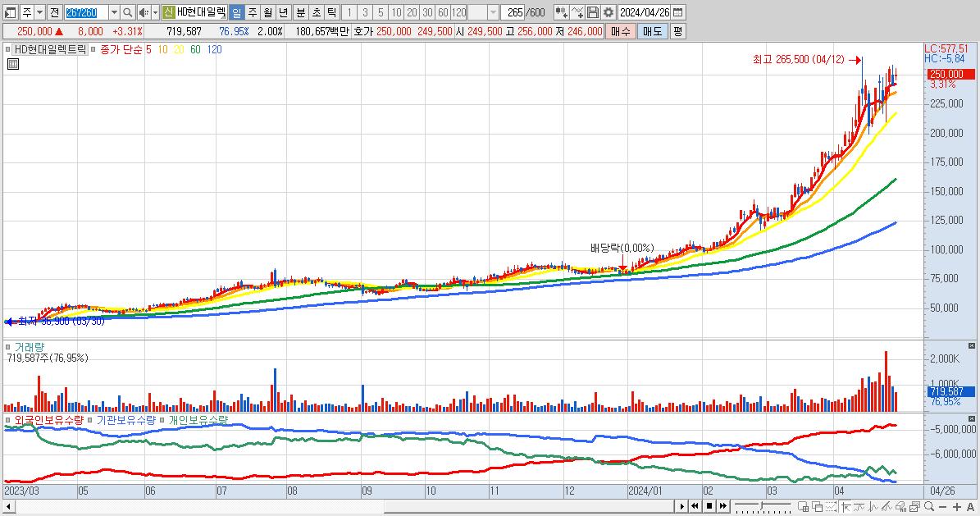Click the red 5-day moving average legend
Image resolution: width=980 pixels, height=516 pixels.
pyautogui.click(x=148, y=49)
